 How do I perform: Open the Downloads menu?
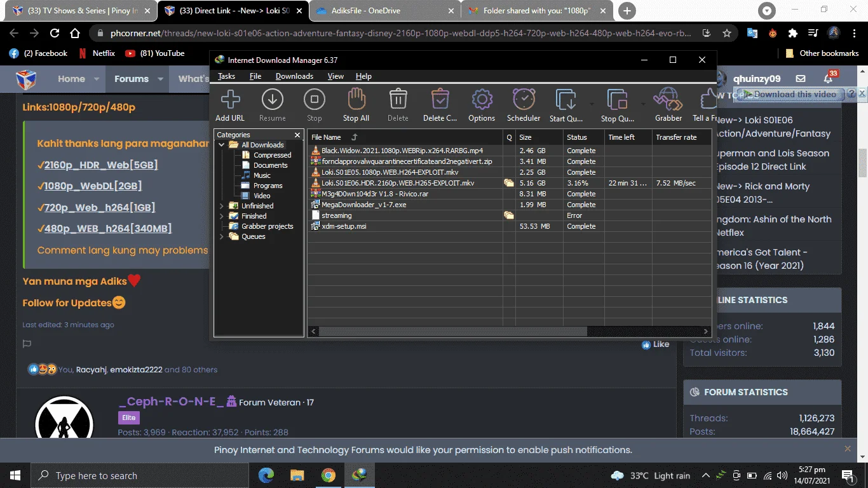pos(294,76)
